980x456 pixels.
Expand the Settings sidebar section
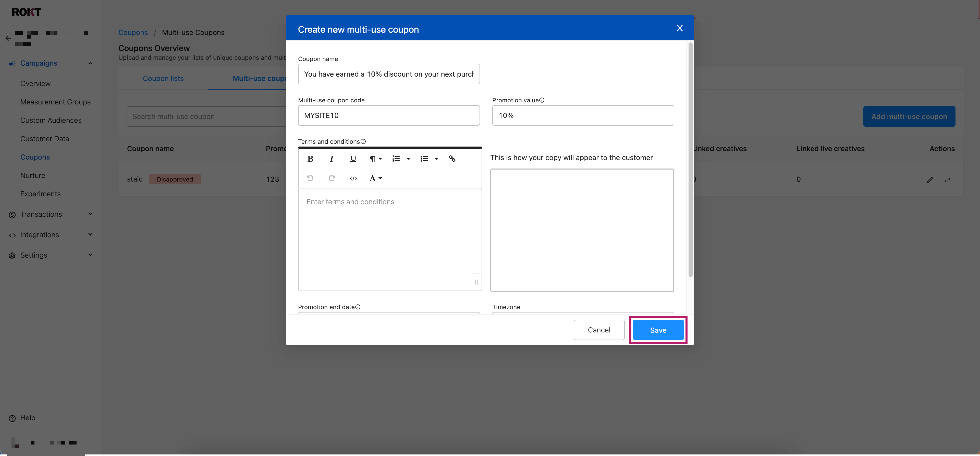tap(90, 255)
